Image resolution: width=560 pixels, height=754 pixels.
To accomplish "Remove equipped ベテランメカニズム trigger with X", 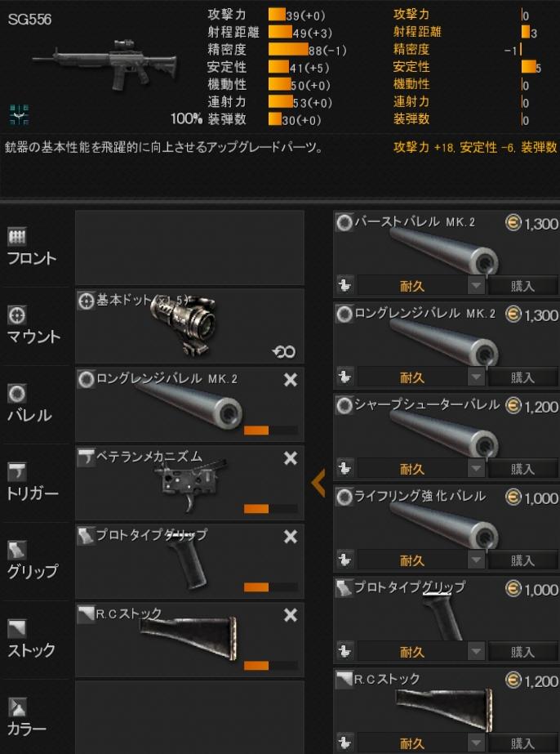I will tap(291, 458).
